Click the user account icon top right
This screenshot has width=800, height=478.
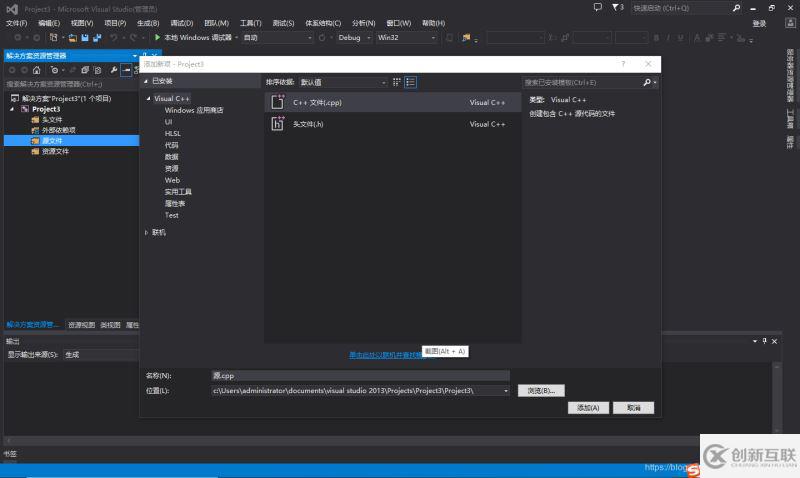click(x=789, y=23)
